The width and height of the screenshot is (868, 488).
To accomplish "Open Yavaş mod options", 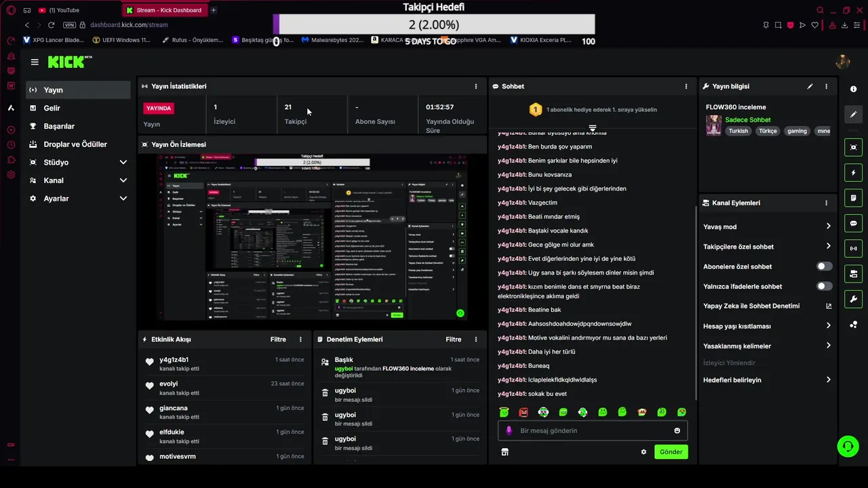I will point(767,227).
